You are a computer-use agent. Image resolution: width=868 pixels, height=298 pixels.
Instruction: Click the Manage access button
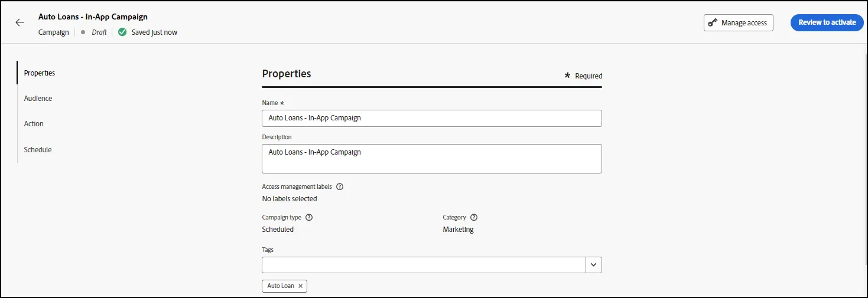(739, 22)
